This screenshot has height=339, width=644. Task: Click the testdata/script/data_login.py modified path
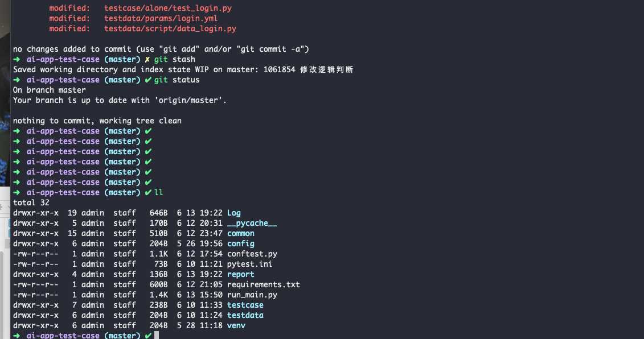click(x=170, y=29)
